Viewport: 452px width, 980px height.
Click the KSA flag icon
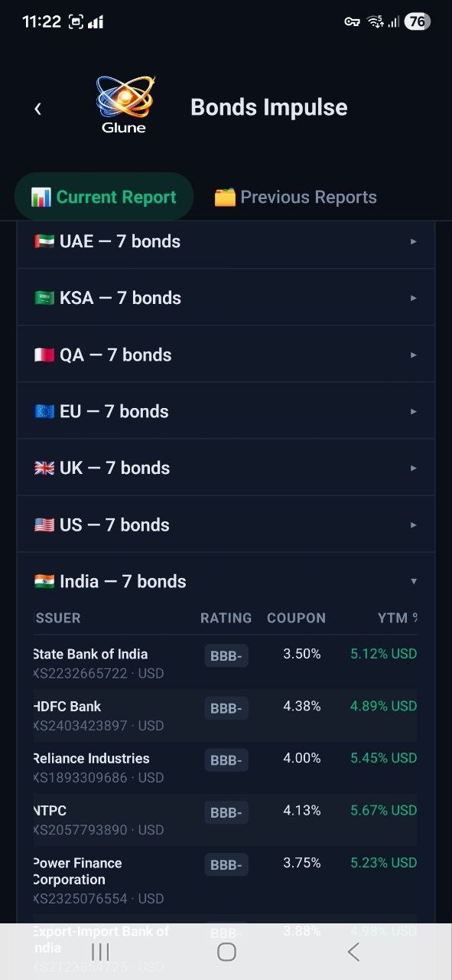(x=45, y=297)
